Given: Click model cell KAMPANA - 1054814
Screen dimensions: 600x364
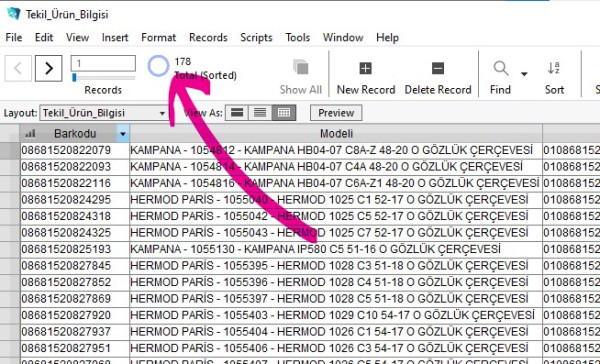Looking at the screenshot, I should pyautogui.click(x=336, y=166).
